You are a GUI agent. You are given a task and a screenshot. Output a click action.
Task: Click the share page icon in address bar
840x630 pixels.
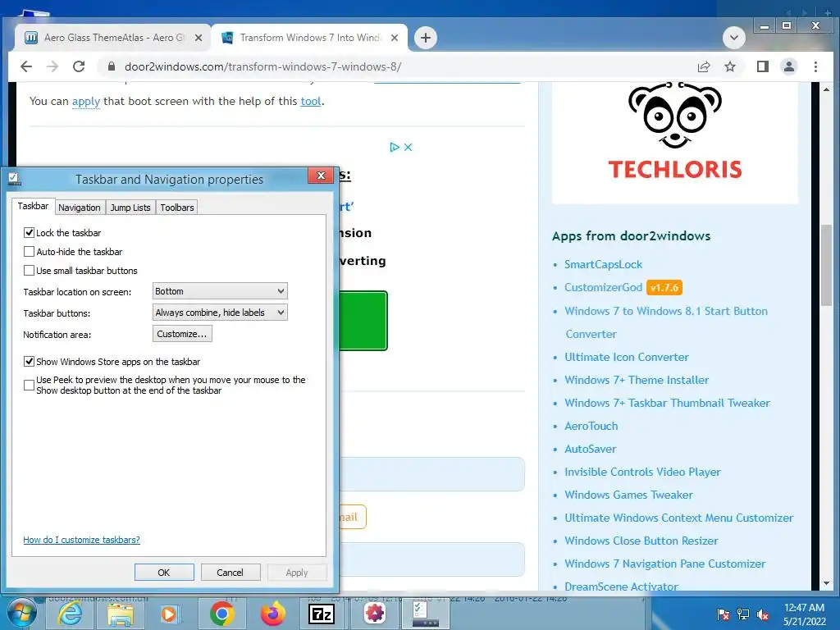point(703,66)
